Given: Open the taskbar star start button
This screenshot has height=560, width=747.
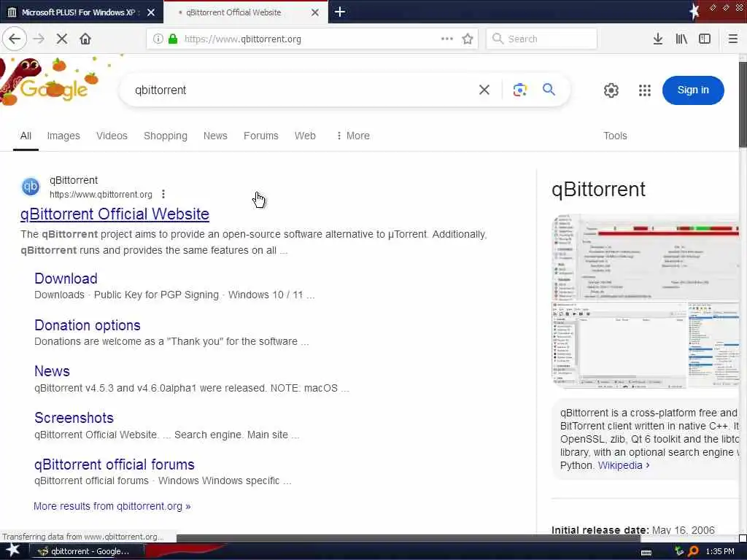Looking at the screenshot, I should [12, 551].
